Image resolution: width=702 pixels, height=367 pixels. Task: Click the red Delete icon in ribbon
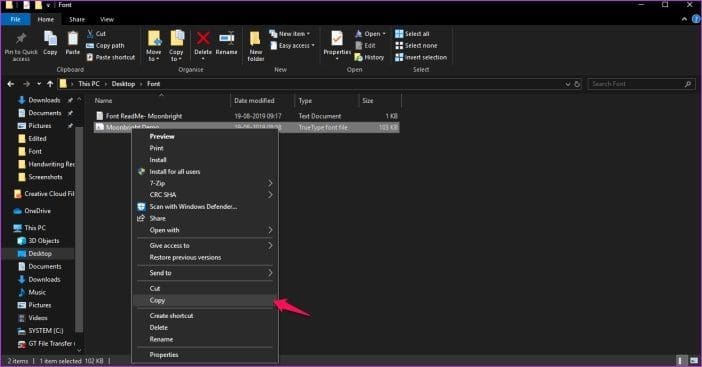pos(203,39)
